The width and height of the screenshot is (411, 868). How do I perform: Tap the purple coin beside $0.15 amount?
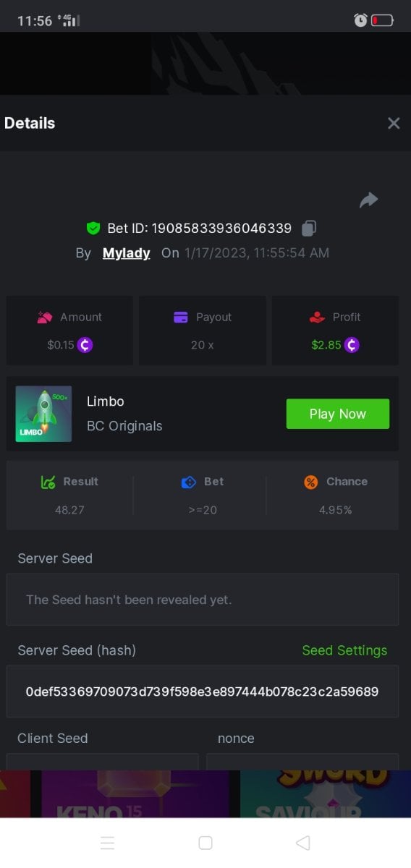point(85,345)
